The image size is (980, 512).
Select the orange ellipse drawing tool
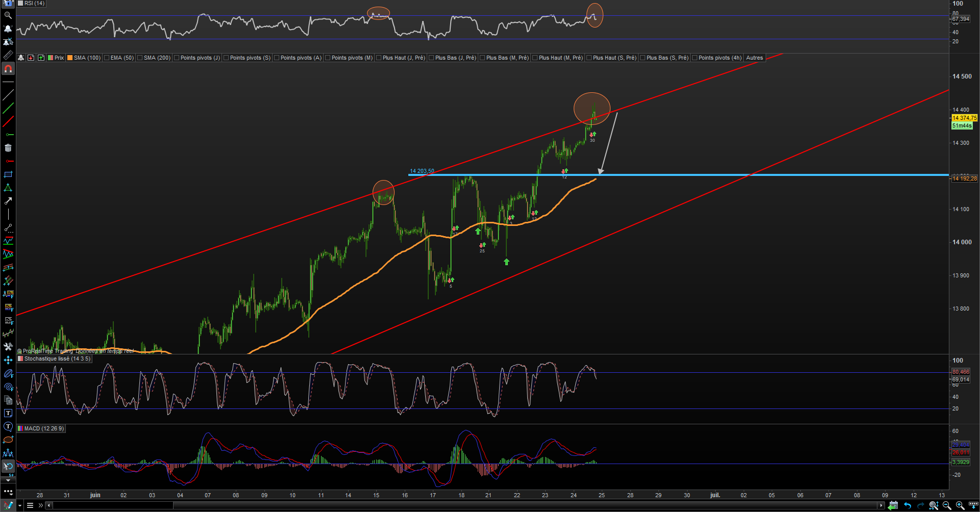(x=8, y=440)
